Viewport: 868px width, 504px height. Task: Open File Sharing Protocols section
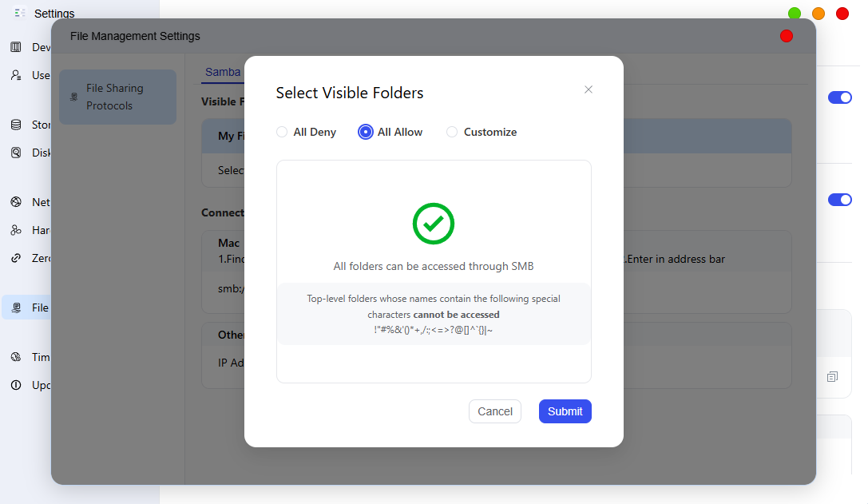[117, 97]
